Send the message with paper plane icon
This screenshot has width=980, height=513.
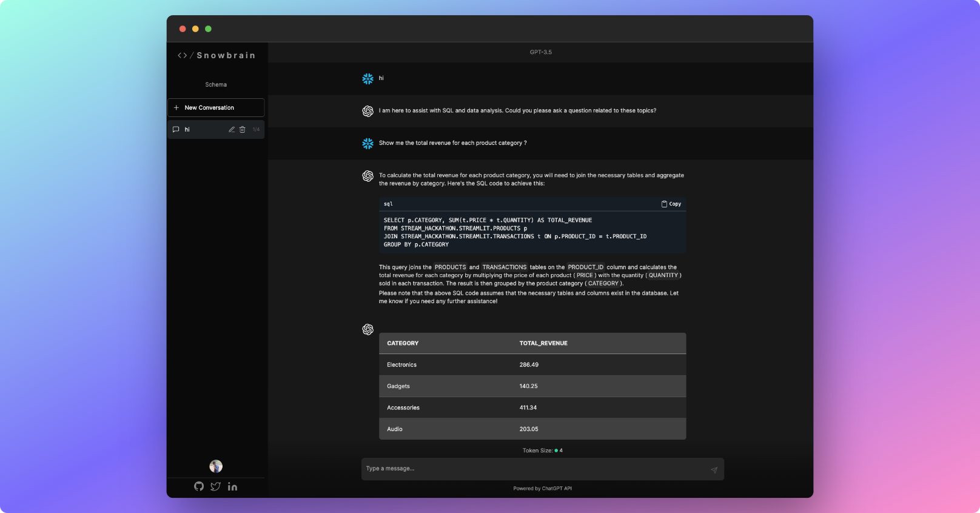tap(714, 469)
